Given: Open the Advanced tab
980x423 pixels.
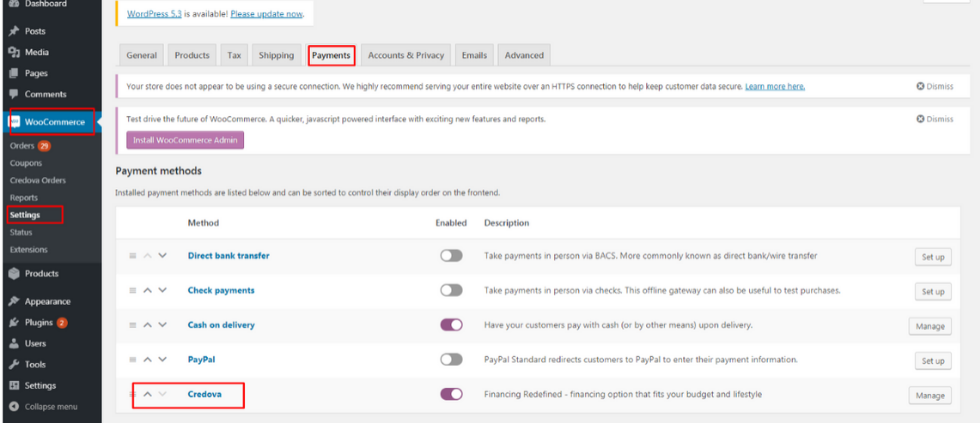Looking at the screenshot, I should click(x=524, y=55).
